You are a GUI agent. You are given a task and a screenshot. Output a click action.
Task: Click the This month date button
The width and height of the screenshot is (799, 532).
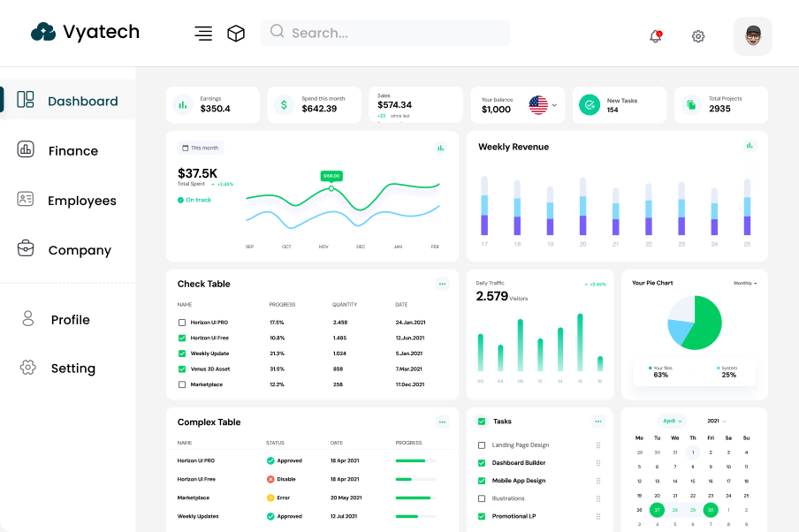tap(201, 148)
